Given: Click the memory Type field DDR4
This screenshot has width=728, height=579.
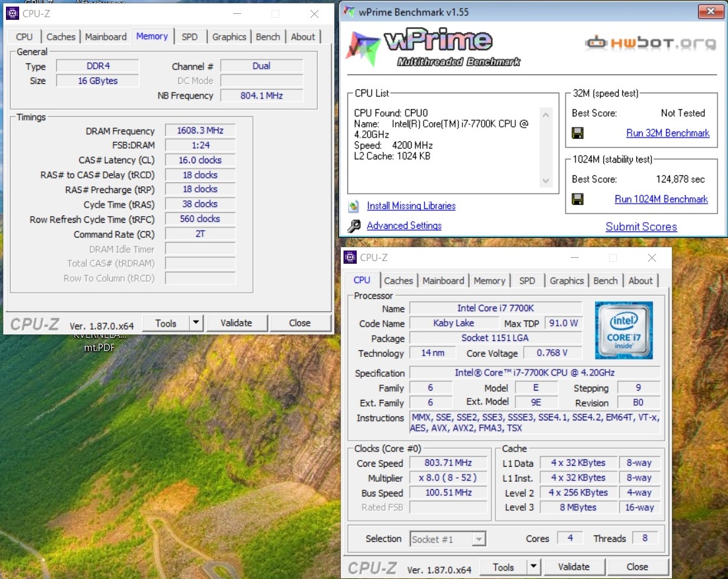Looking at the screenshot, I should [98, 66].
